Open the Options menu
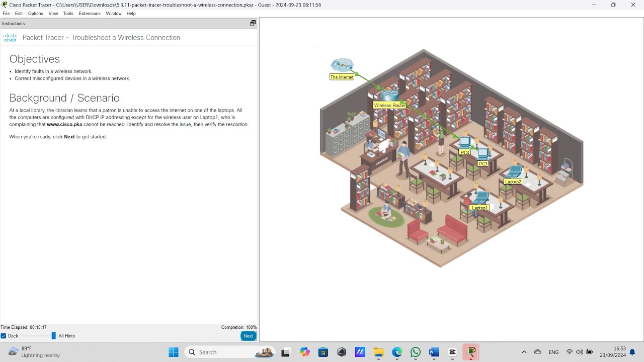This screenshot has width=644, height=362. tap(35, 14)
